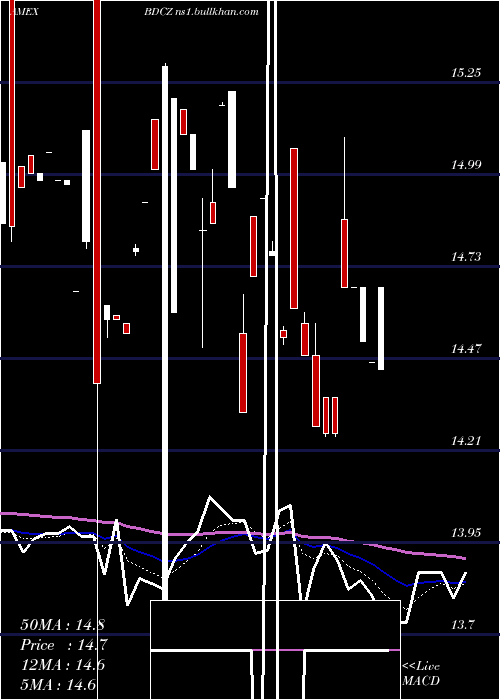500x700 pixels.
Task: Select the 14.99 price axis label
Action: (466, 165)
